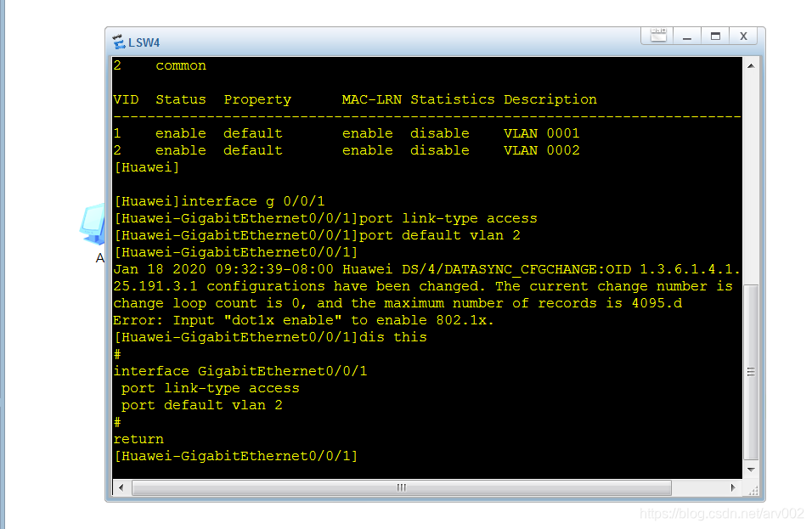Maximize the LSW4 terminal window
The image size is (812, 529).
click(715, 36)
